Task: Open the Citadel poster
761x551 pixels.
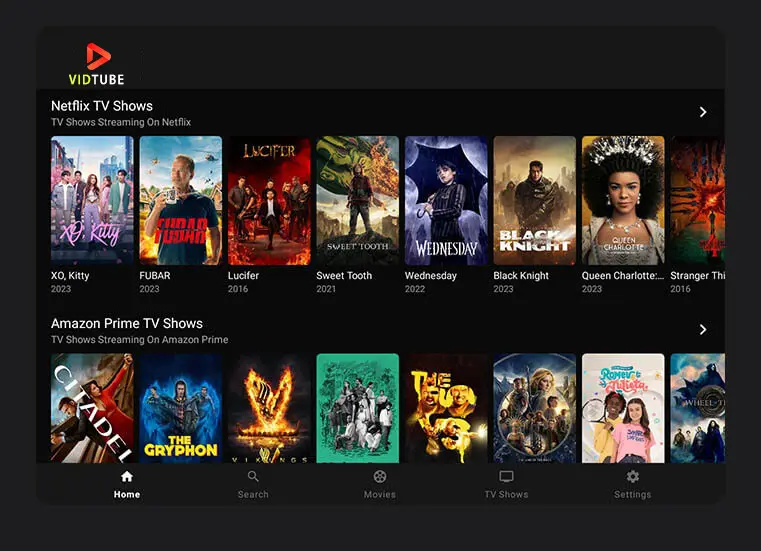Action: pyautogui.click(x=92, y=408)
